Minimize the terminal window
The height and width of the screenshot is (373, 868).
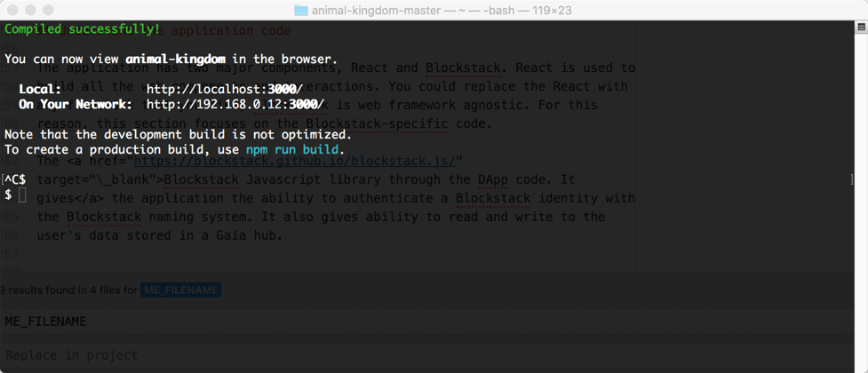[x=30, y=10]
